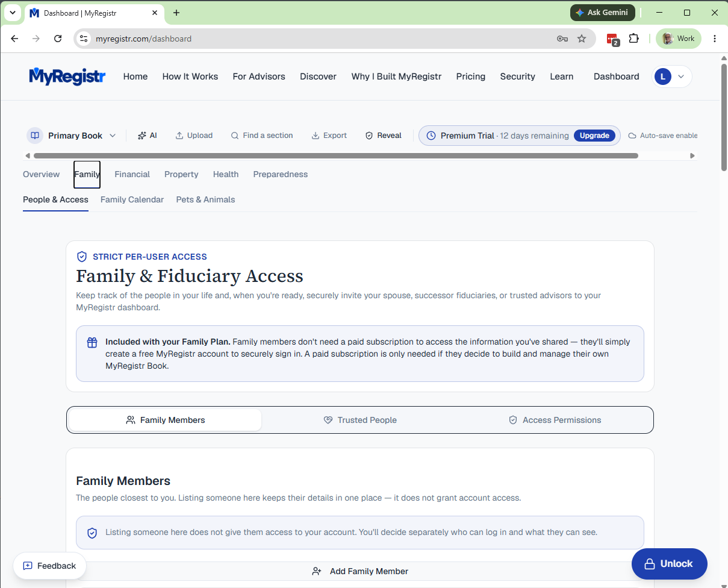Click the MyRegistr logo
The width and height of the screenshot is (728, 588).
(67, 77)
